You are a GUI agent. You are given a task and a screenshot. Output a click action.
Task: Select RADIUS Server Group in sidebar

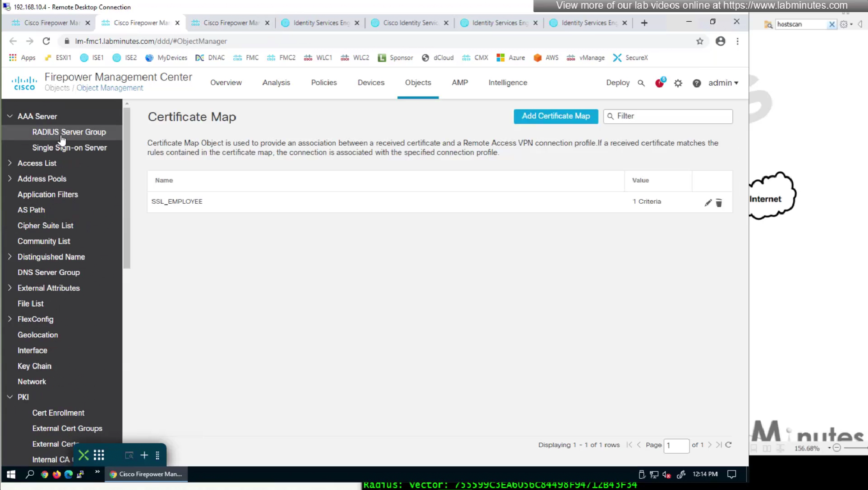[x=69, y=132]
